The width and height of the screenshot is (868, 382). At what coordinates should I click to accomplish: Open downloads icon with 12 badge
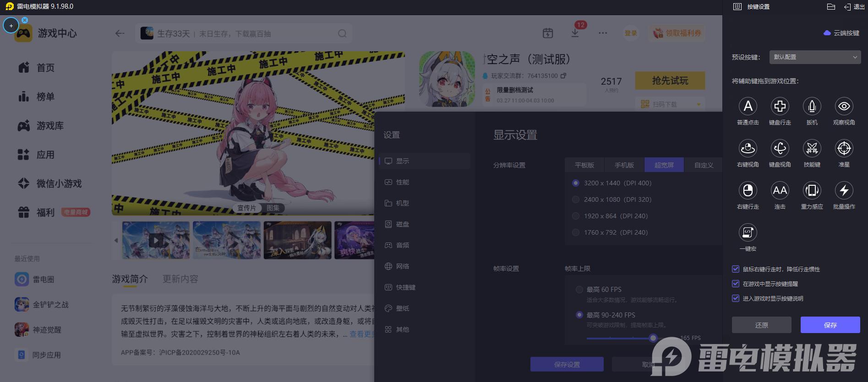click(575, 33)
